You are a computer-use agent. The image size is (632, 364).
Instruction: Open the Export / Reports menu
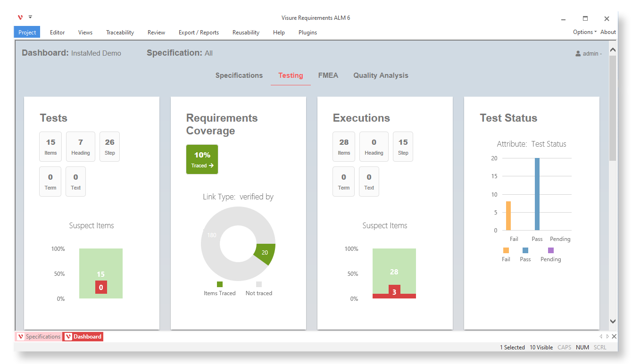199,33
